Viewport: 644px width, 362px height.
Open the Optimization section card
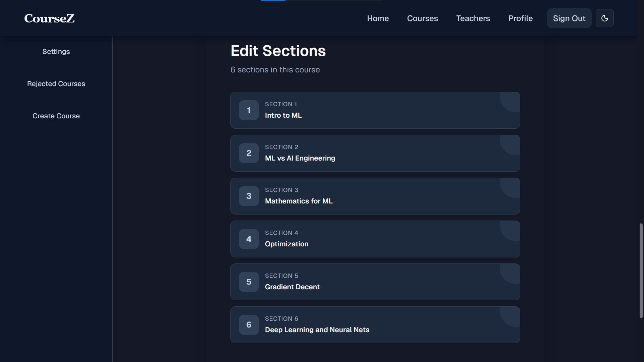point(375,239)
